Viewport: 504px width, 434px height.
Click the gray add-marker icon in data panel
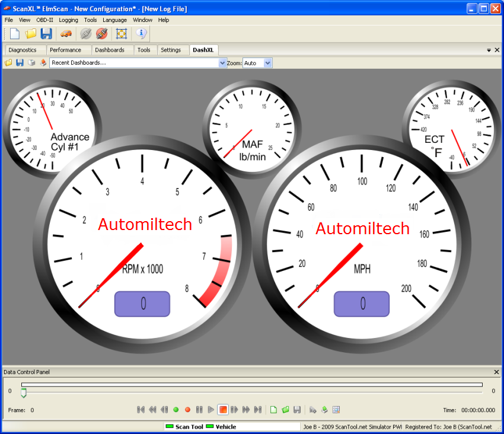click(x=312, y=410)
